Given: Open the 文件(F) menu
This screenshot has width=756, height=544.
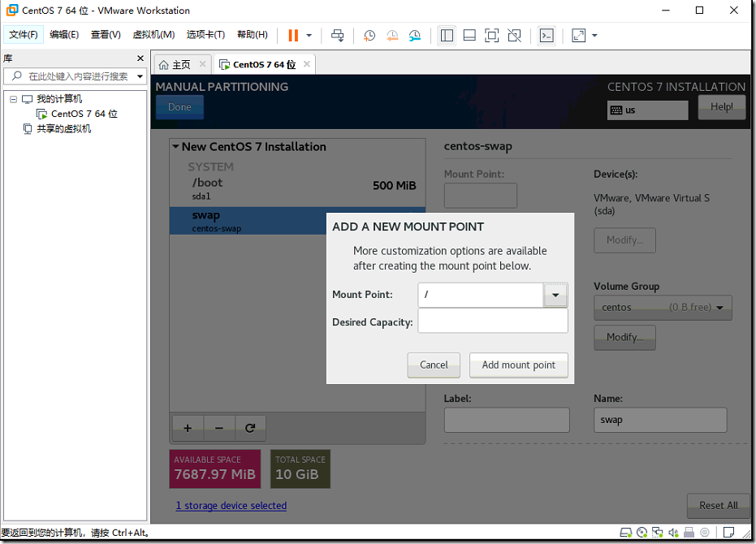Looking at the screenshot, I should tap(23, 34).
